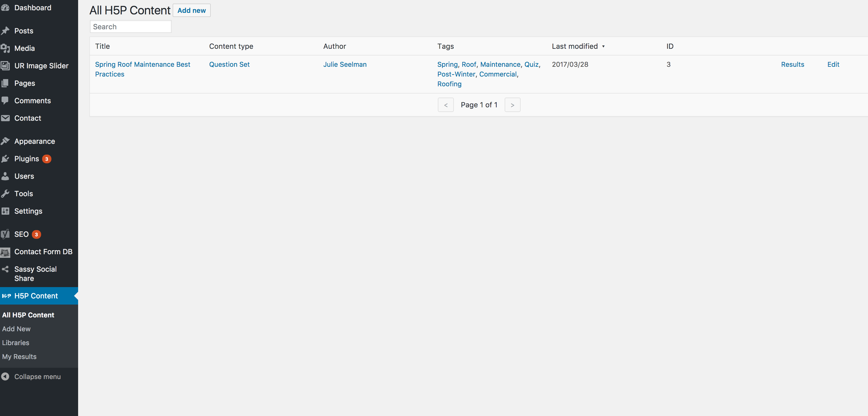Click the Users person icon
The image size is (868, 416).
[x=5, y=176]
